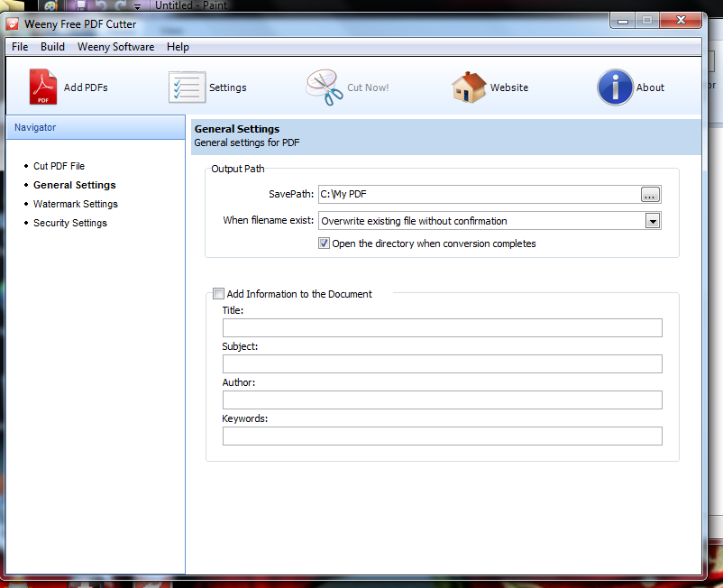This screenshot has width=723, height=588.
Task: Open the Settings checklist icon
Action: (x=187, y=87)
